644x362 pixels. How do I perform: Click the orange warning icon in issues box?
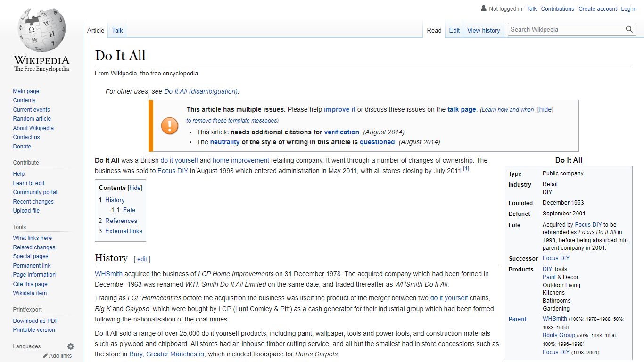click(170, 126)
